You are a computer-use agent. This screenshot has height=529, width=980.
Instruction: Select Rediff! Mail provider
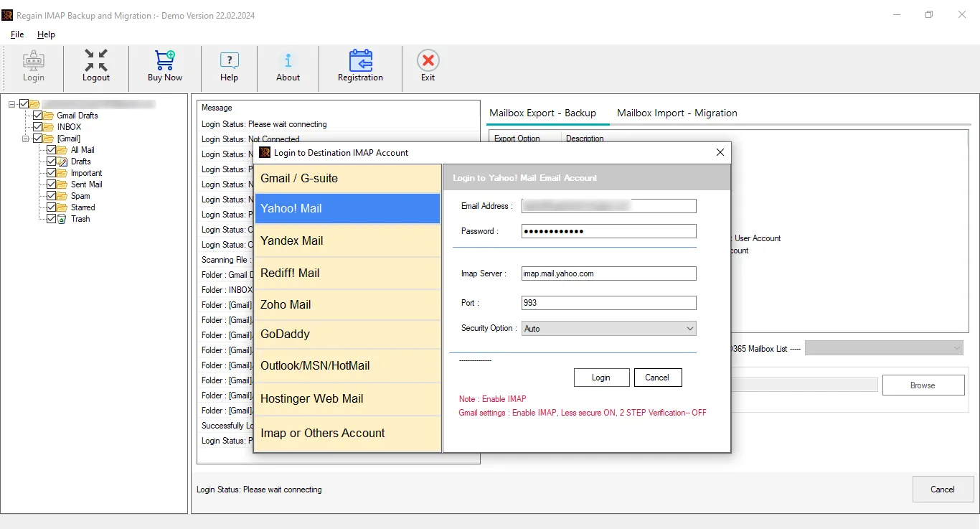[347, 273]
